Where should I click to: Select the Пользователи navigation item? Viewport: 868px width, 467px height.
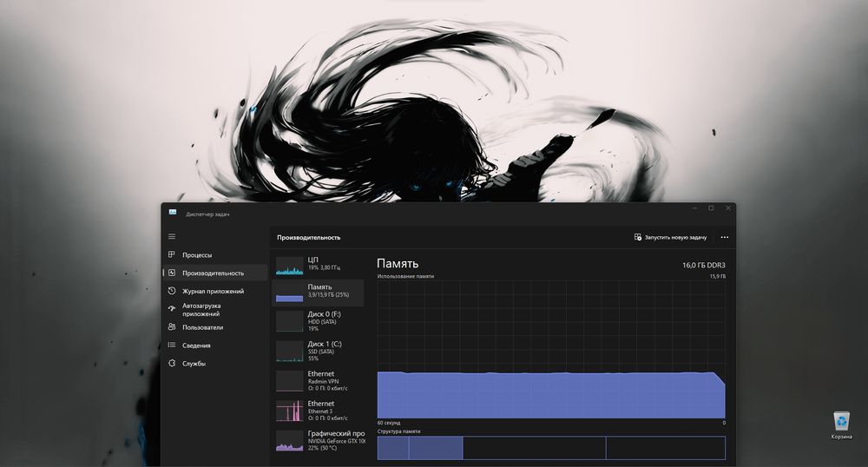[214, 327]
